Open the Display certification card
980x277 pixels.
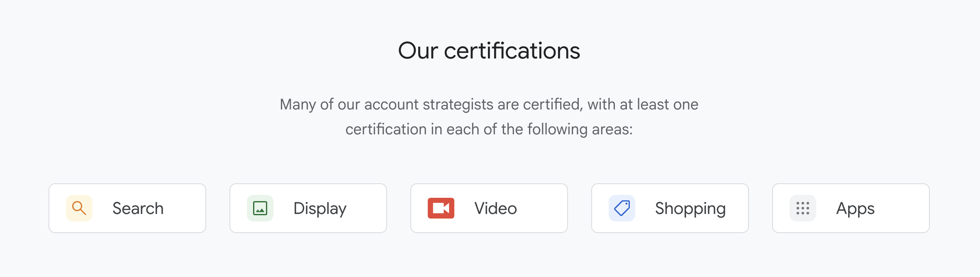tap(308, 208)
